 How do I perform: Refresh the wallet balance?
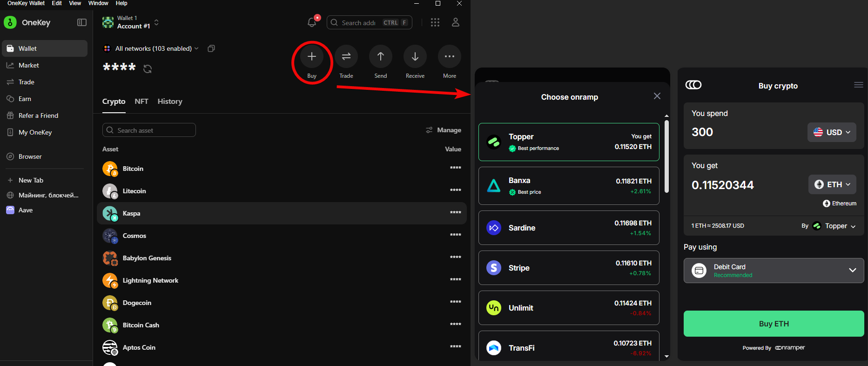click(x=148, y=69)
